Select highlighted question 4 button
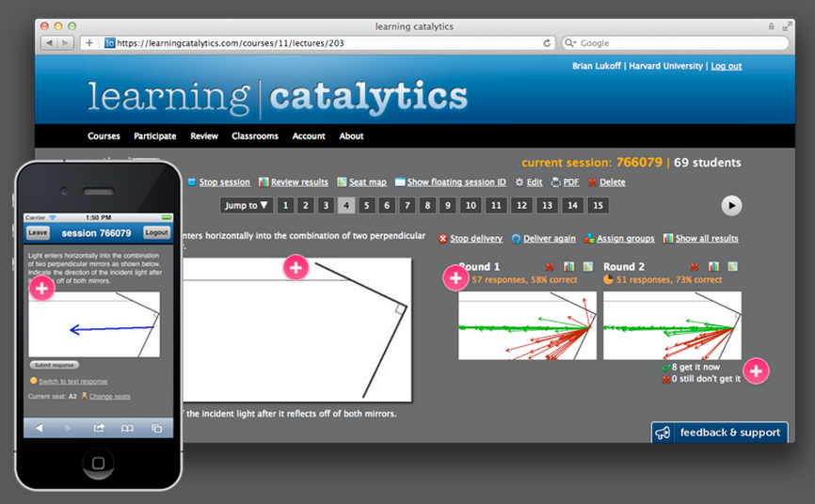Screen dimensions: 815x504 pyautogui.click(x=346, y=205)
